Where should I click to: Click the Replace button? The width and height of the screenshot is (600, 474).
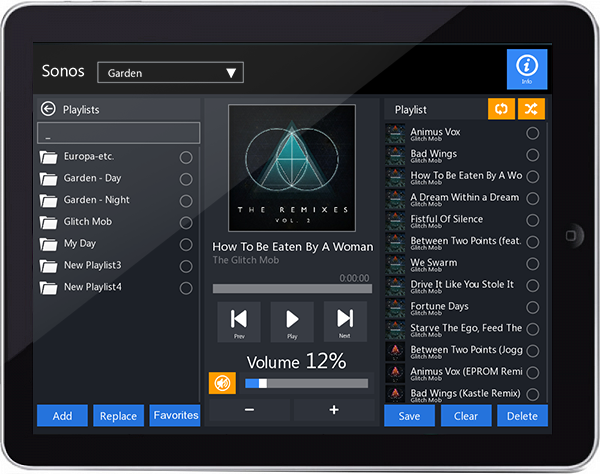pos(119,415)
